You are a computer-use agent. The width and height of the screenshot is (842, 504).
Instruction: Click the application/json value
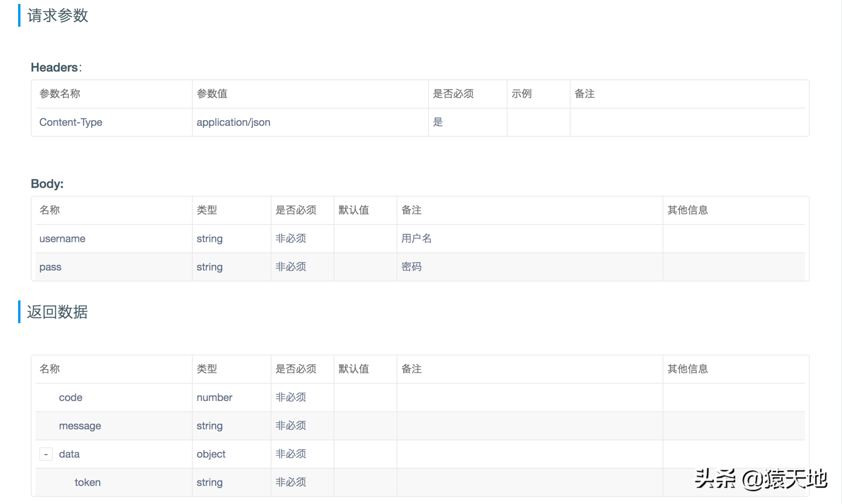click(233, 122)
